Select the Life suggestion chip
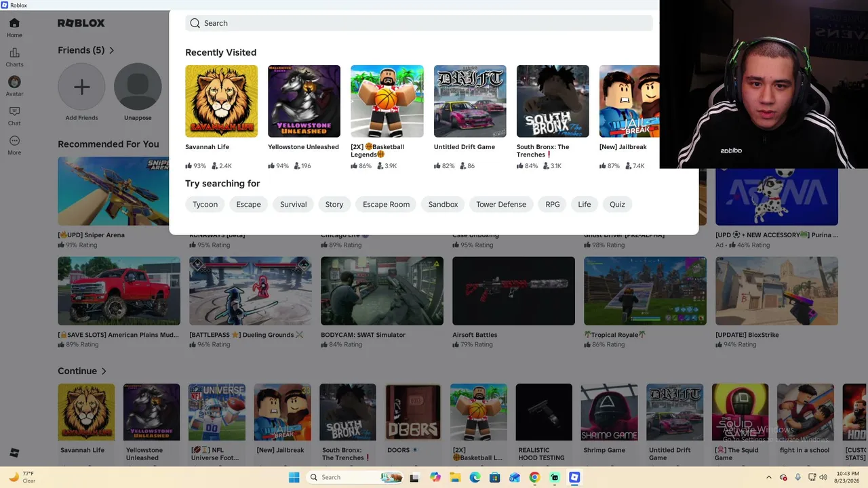 (585, 204)
